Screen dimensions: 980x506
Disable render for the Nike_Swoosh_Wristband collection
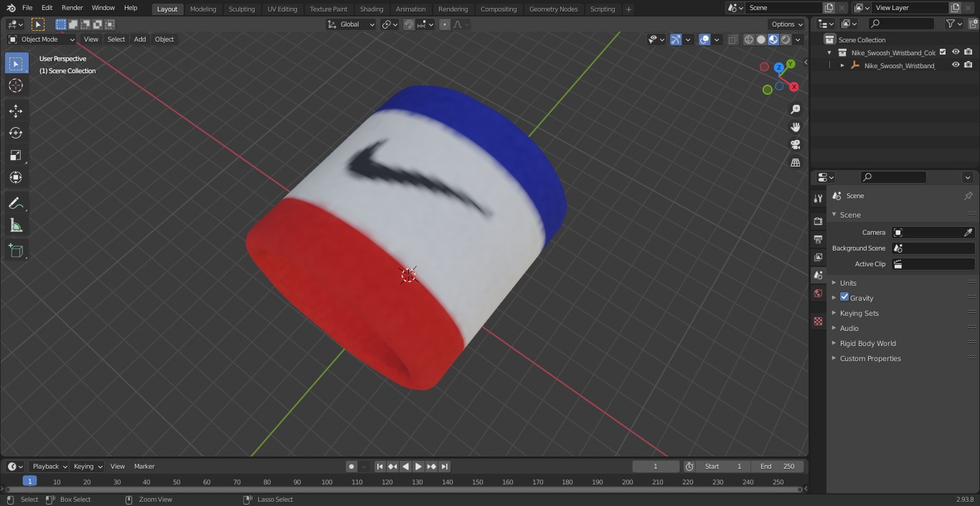coord(969,52)
